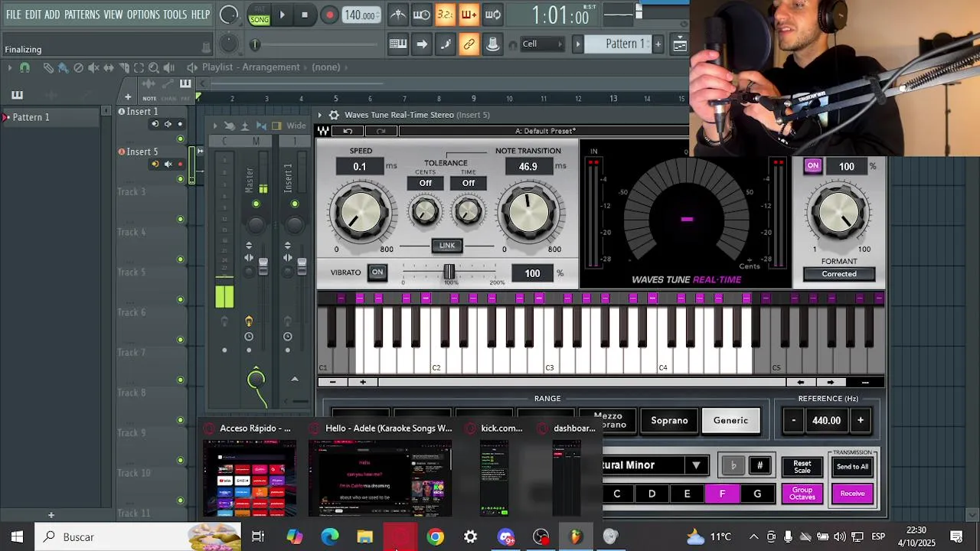Toggle Tolerance Cents Off button
Image resolution: width=980 pixels, height=551 pixels.
click(425, 183)
